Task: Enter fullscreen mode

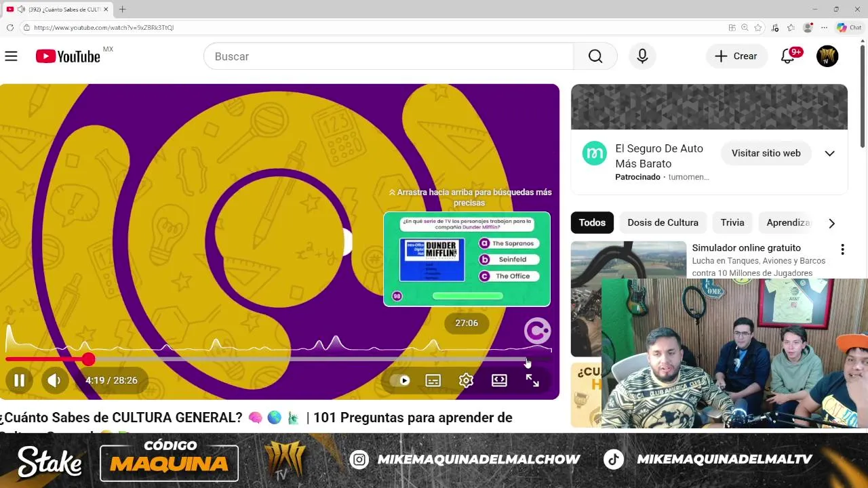Action: [x=532, y=380]
